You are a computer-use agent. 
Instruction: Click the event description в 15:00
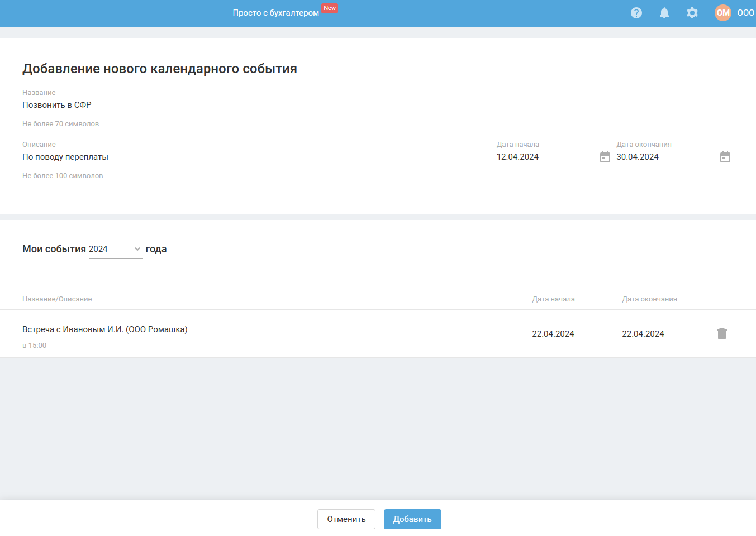click(x=35, y=346)
